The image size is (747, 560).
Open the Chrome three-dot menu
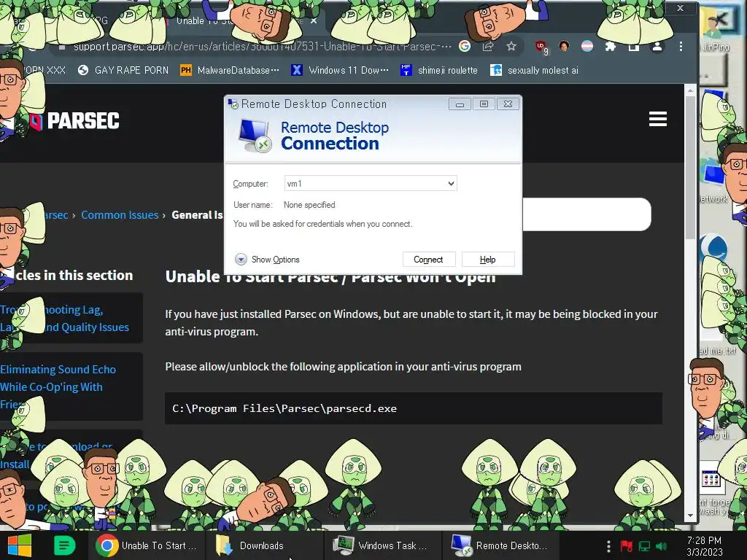(681, 46)
